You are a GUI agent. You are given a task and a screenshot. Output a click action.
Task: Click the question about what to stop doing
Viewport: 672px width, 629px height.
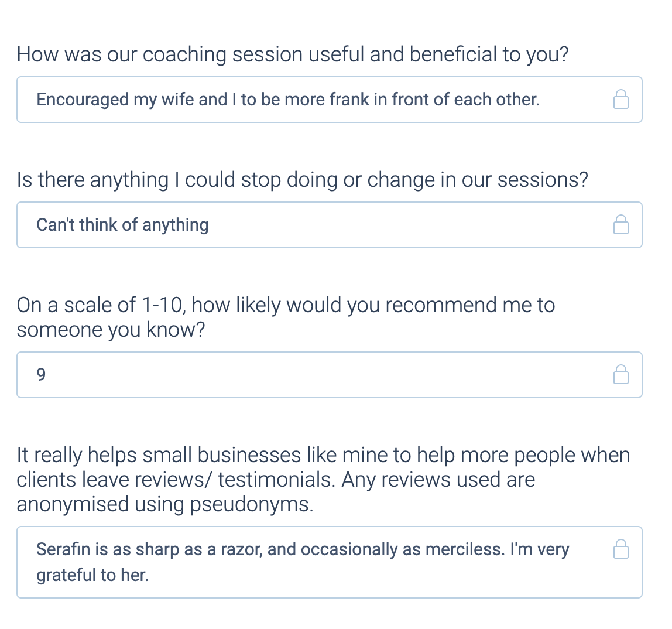click(x=302, y=180)
